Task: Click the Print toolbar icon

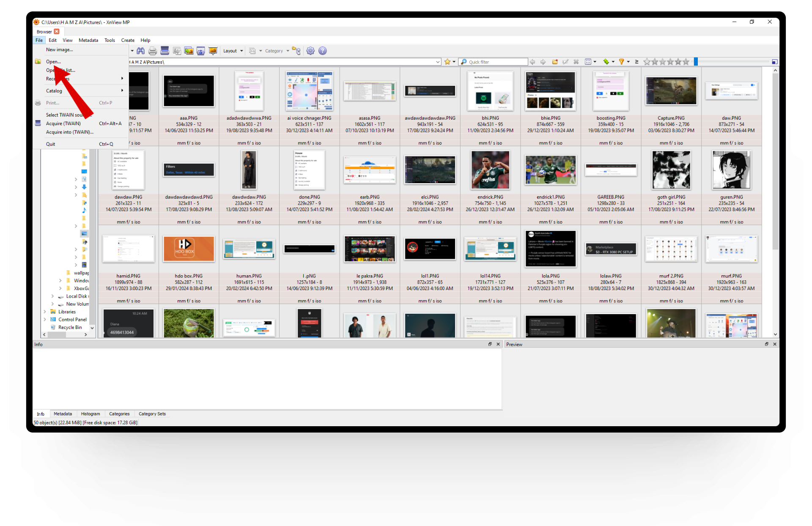Action: click(x=153, y=51)
